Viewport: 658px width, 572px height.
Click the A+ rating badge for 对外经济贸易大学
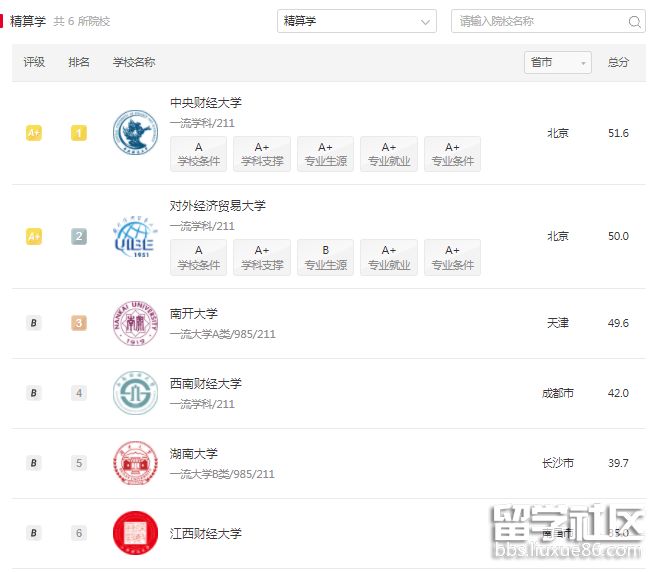34,236
